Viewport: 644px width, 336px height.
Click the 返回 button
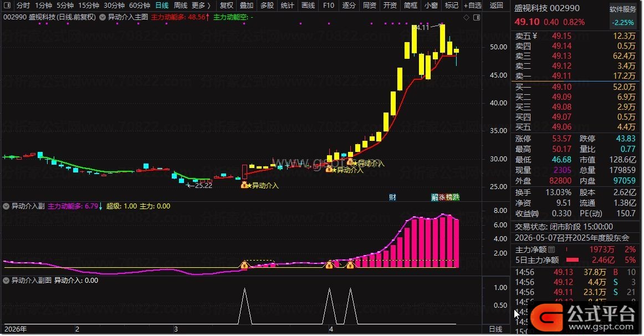[x=496, y=6]
